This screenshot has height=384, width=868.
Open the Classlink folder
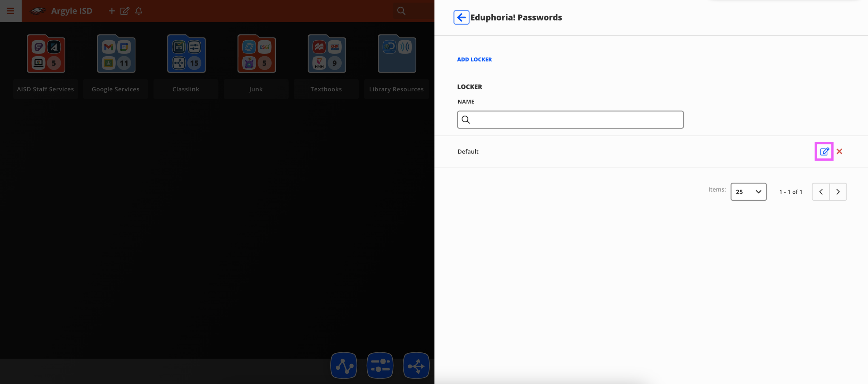[x=186, y=53]
